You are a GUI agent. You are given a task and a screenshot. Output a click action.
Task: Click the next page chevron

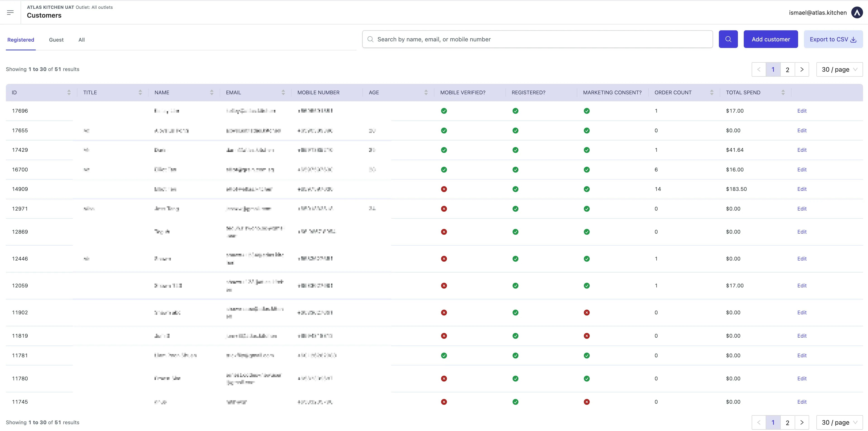(x=802, y=69)
